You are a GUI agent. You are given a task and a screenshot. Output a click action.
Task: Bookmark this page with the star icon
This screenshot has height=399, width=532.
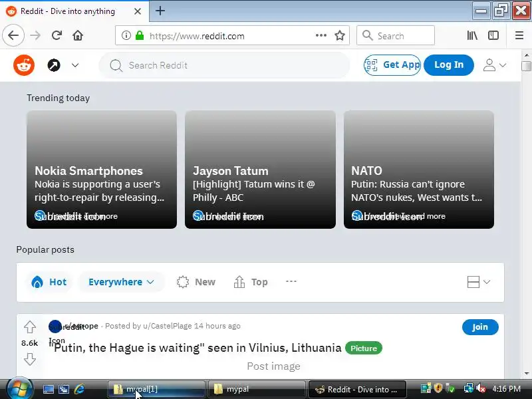click(340, 35)
